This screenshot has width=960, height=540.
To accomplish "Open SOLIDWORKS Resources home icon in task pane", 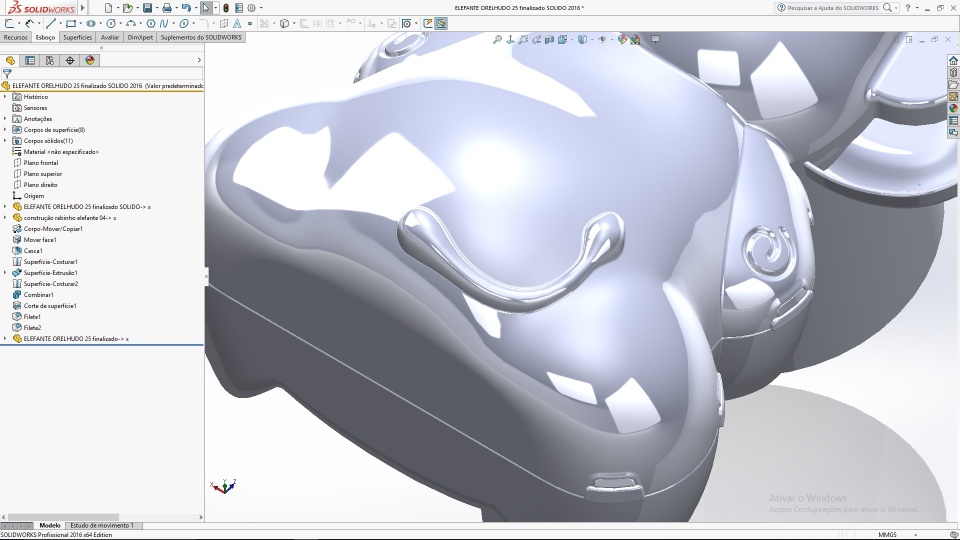I will point(953,60).
